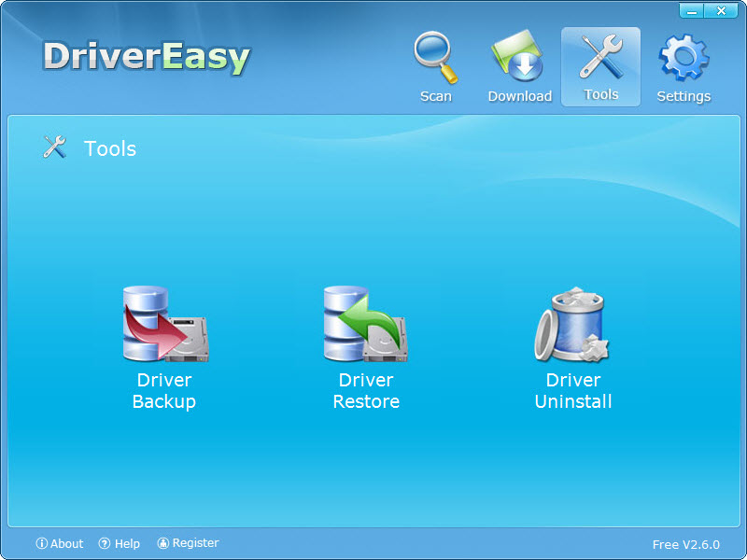Image resolution: width=747 pixels, height=560 pixels.
Task: Open the Help link in footer
Action: pos(127,543)
